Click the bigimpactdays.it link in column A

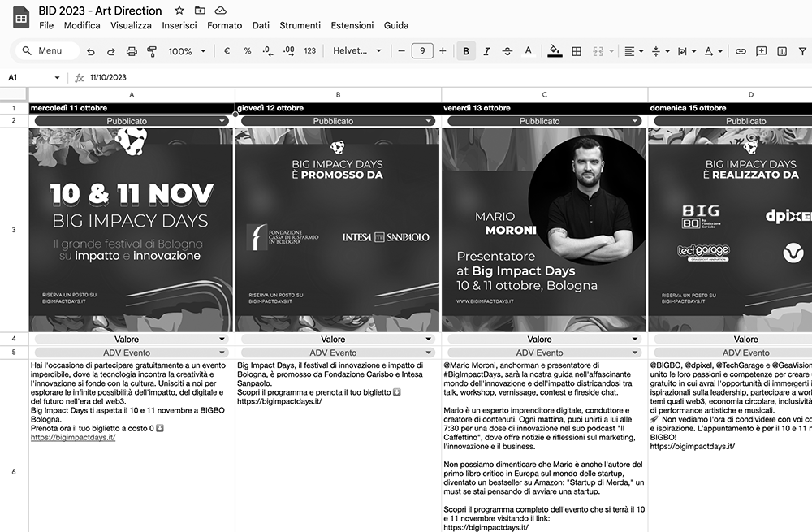73,437
